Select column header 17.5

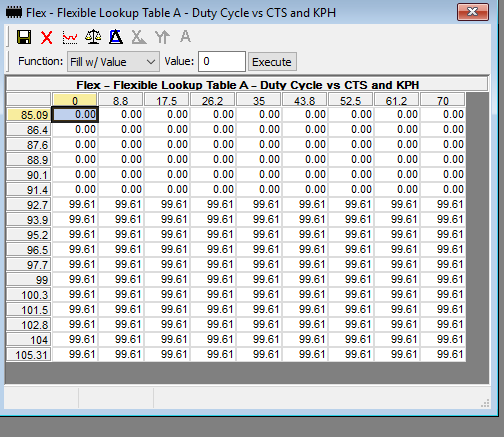[x=167, y=100]
